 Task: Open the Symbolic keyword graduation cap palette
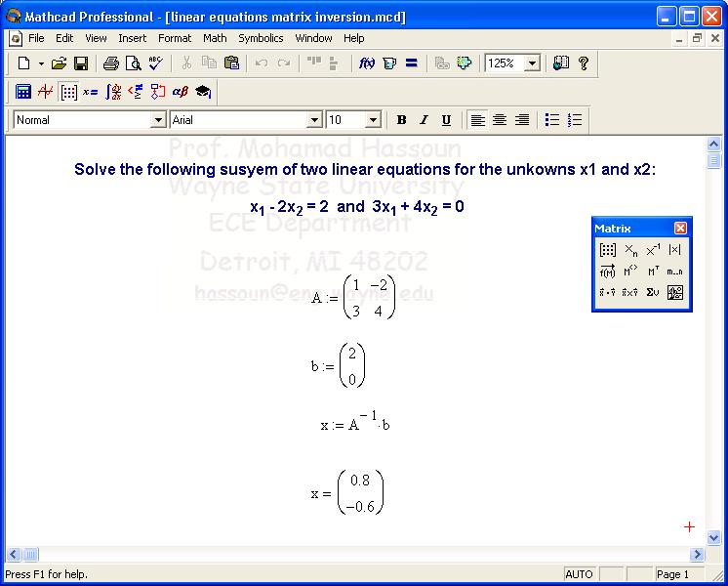[203, 92]
